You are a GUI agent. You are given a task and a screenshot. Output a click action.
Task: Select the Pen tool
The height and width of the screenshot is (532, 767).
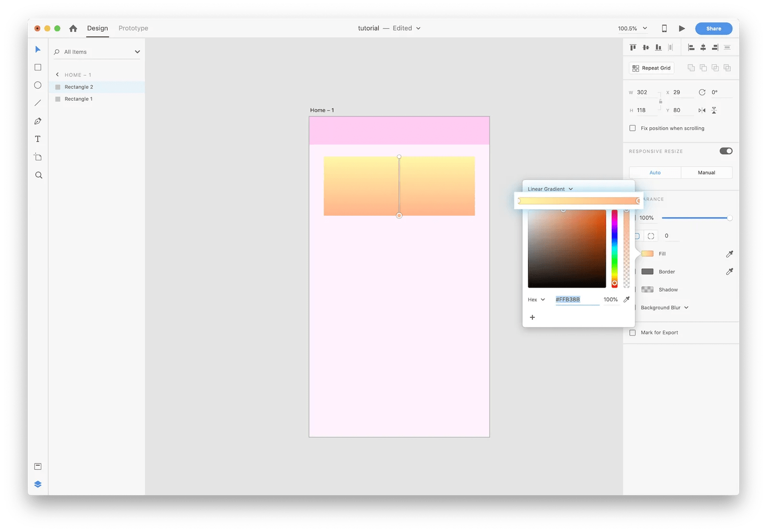[x=38, y=121]
